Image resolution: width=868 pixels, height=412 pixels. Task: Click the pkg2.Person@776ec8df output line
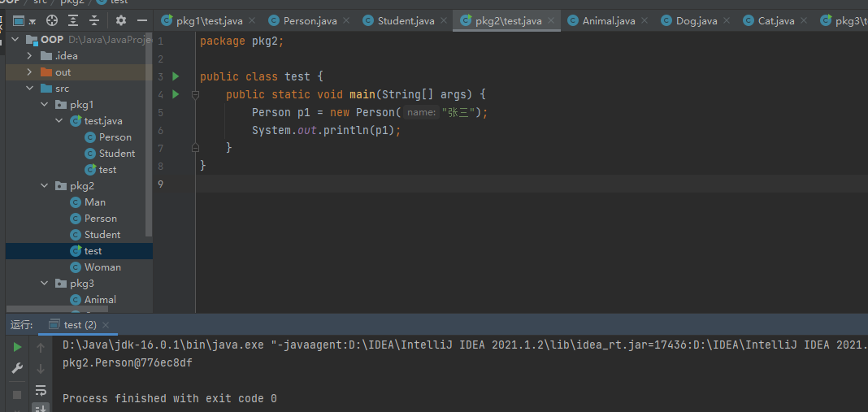click(x=128, y=363)
